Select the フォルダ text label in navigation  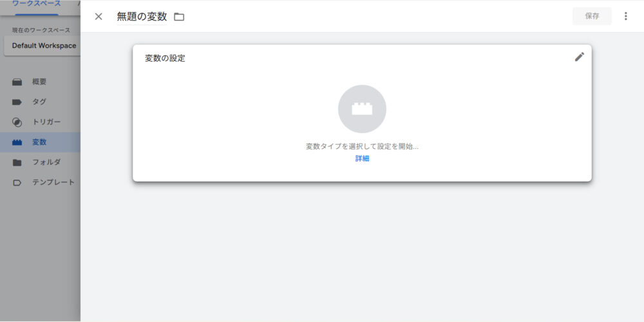pyautogui.click(x=46, y=162)
